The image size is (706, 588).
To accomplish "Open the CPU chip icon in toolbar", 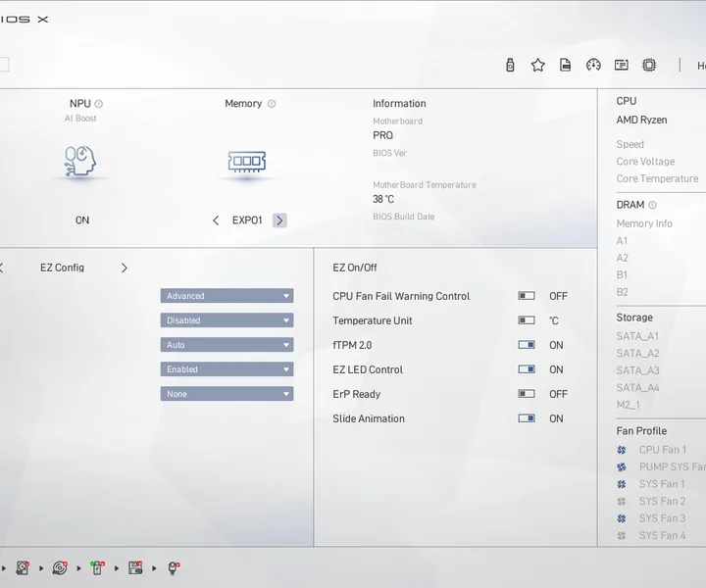I will click(x=649, y=66).
